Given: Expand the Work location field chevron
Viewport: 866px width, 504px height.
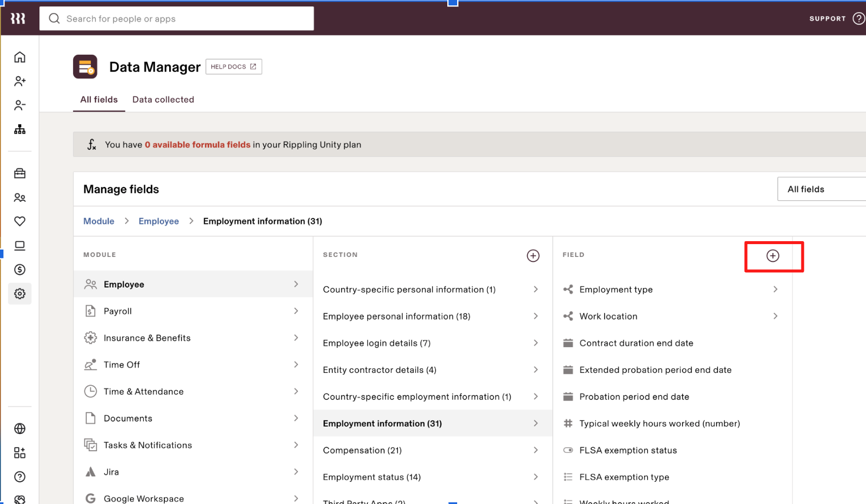Looking at the screenshot, I should pyautogui.click(x=775, y=316).
